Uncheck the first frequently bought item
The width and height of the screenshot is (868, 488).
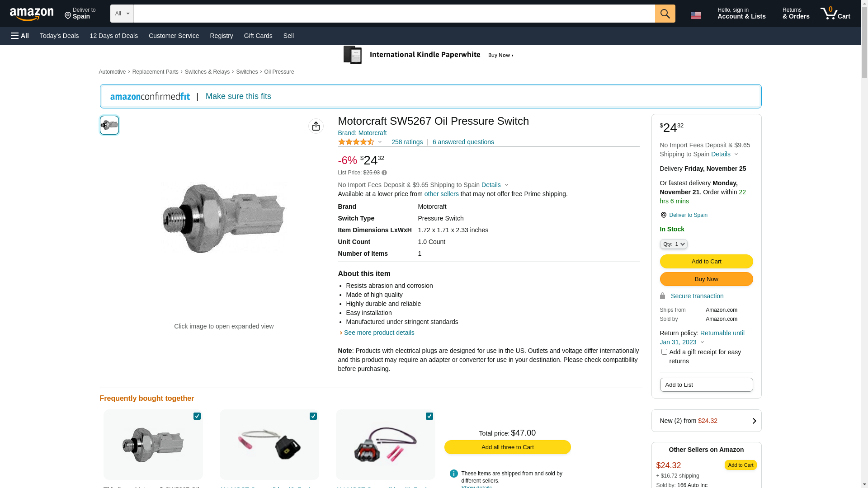click(197, 416)
